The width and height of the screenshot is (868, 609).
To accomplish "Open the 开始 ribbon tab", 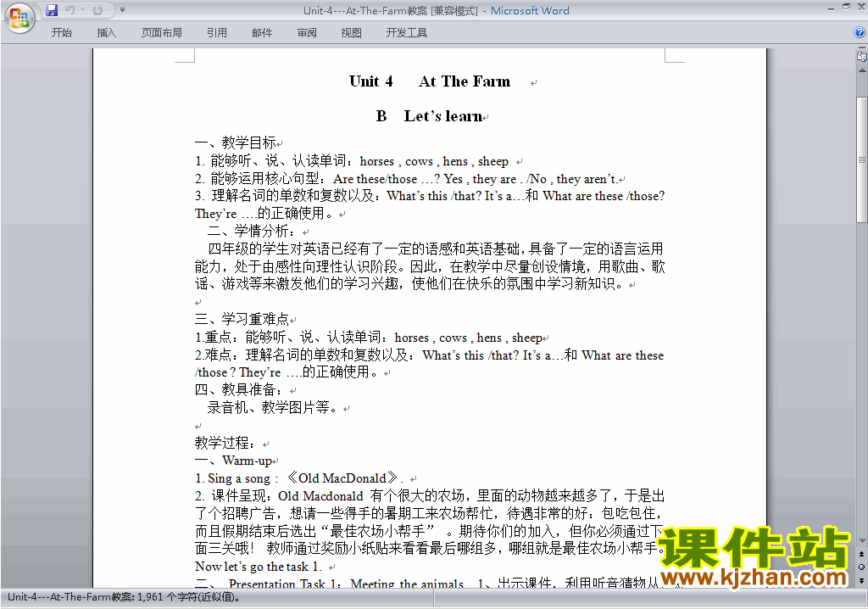I will coord(61,33).
